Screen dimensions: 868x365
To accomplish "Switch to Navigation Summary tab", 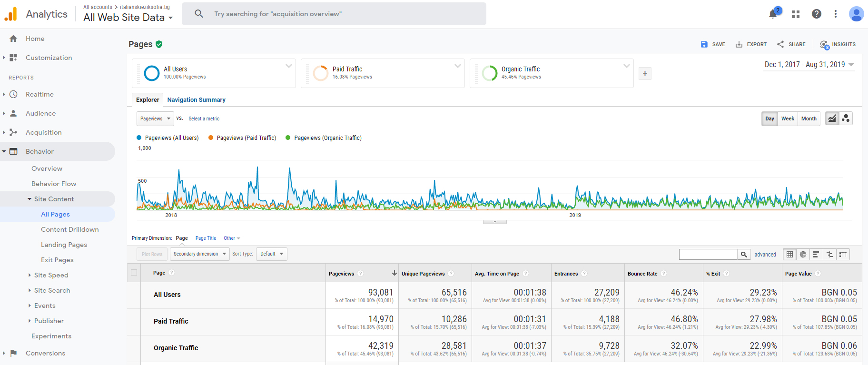I will pos(196,100).
